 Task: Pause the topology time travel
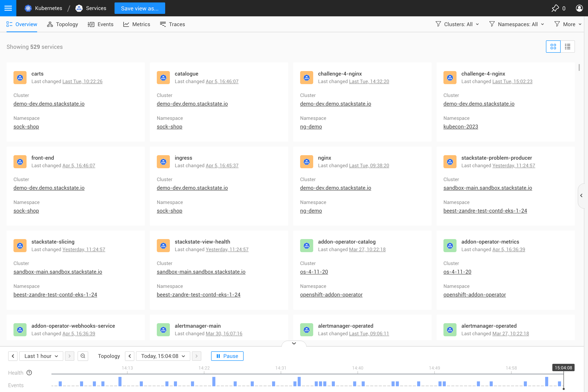click(x=227, y=356)
